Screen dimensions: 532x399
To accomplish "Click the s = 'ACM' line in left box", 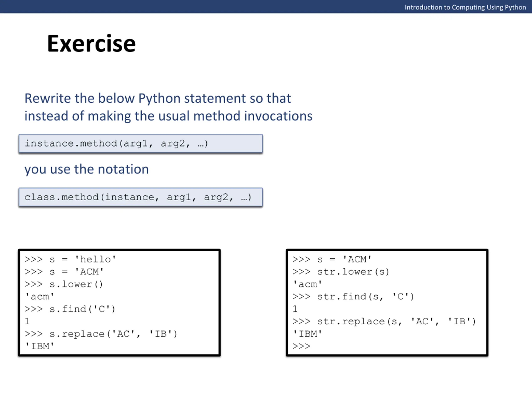I will point(64,272).
